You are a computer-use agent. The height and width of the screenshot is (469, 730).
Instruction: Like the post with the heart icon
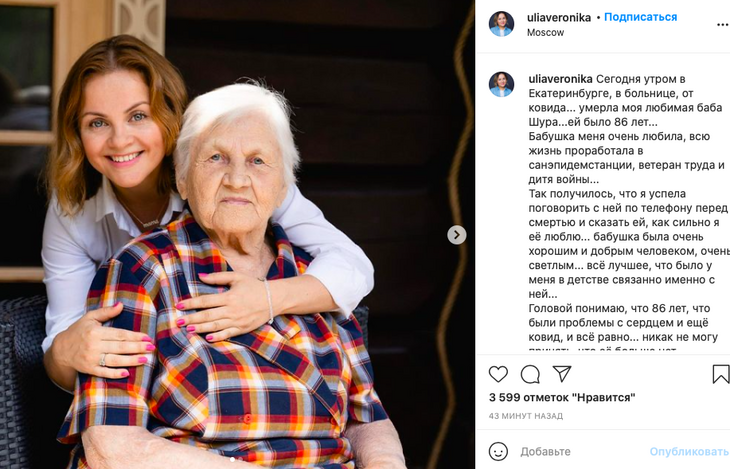click(498, 374)
